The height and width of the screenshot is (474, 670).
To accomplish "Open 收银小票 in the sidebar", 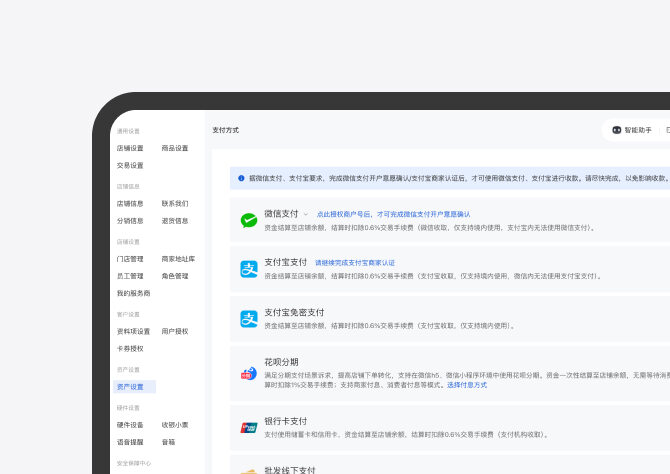I will pos(175,425).
